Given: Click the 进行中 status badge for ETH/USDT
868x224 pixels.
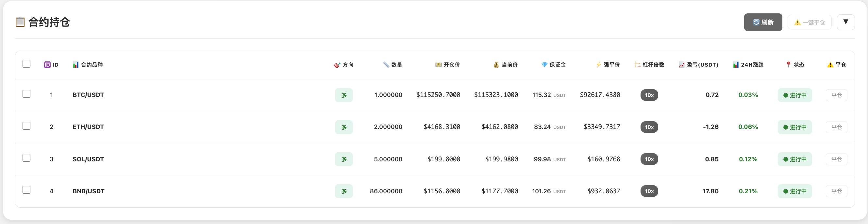Looking at the screenshot, I should coord(795,127).
